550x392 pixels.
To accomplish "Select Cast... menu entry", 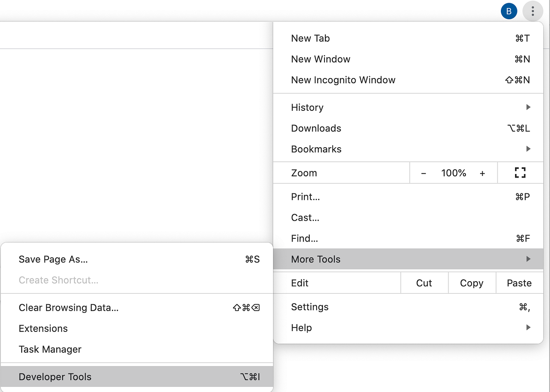I will [408, 217].
